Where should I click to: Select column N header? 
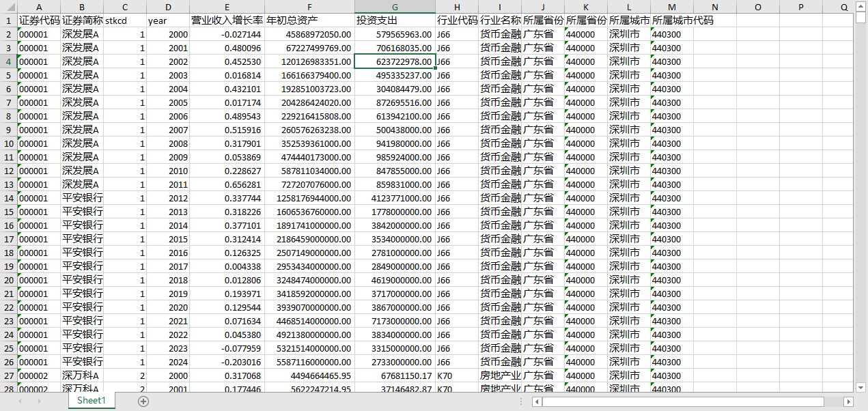[715, 7]
